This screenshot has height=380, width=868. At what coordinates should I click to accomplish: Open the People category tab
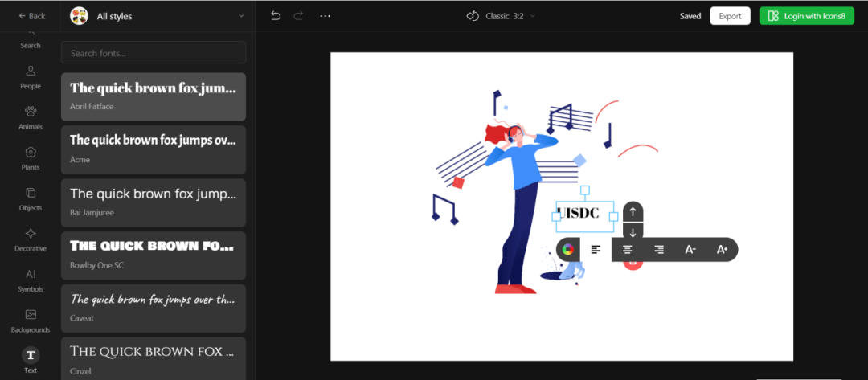click(31, 77)
